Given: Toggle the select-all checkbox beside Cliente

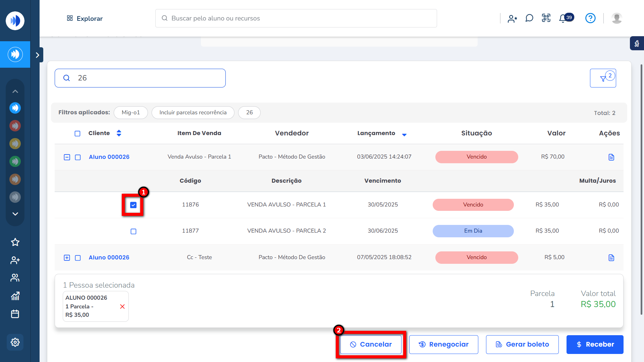Looking at the screenshot, I should (x=77, y=133).
